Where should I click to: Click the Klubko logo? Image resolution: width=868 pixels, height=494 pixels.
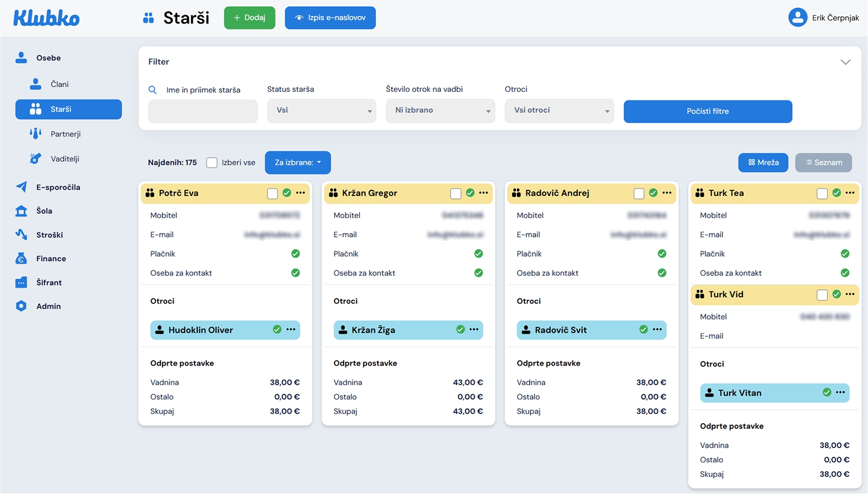46,18
